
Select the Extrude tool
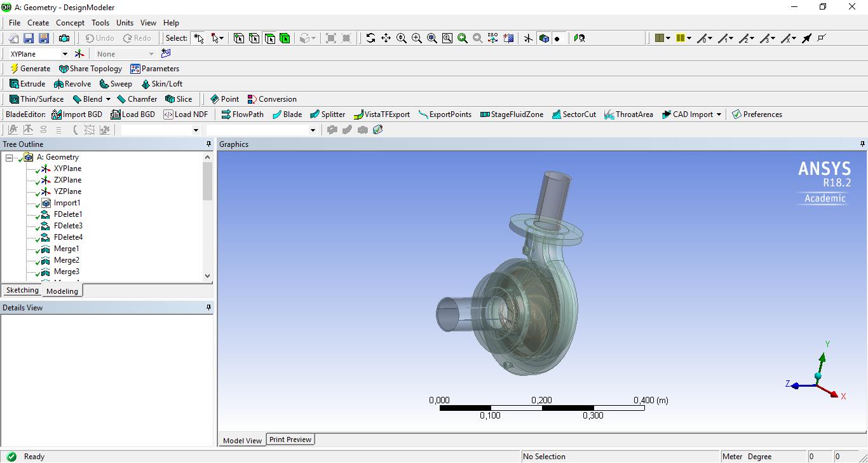tap(27, 84)
